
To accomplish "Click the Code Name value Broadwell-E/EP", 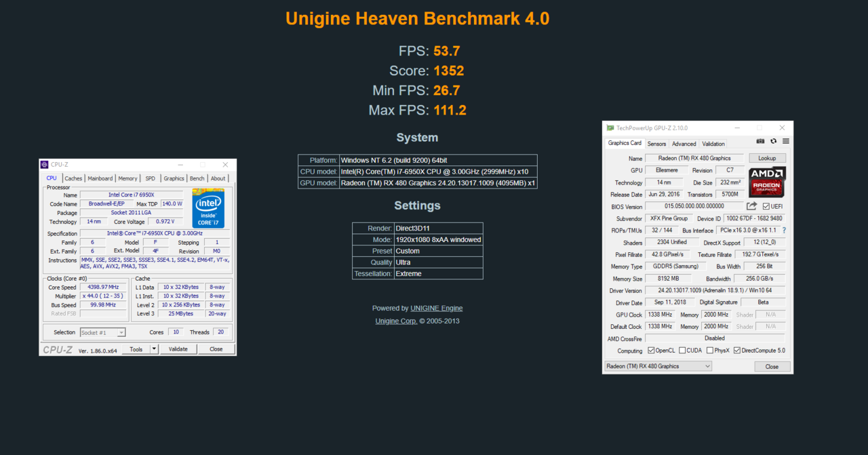I will coord(106,203).
